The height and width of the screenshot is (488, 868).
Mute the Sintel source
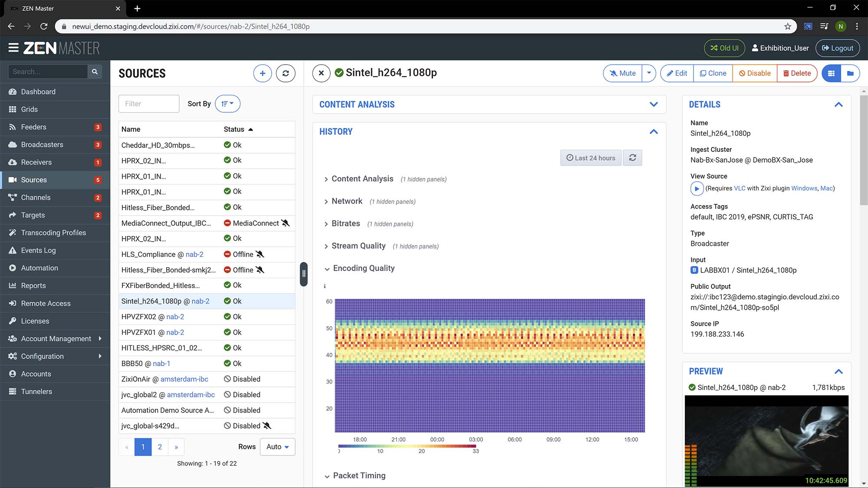click(x=623, y=73)
